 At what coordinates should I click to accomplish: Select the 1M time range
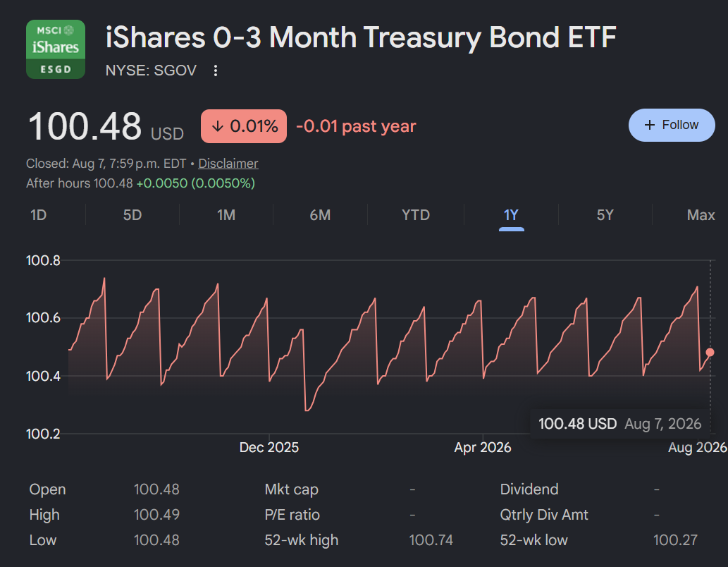(x=226, y=215)
